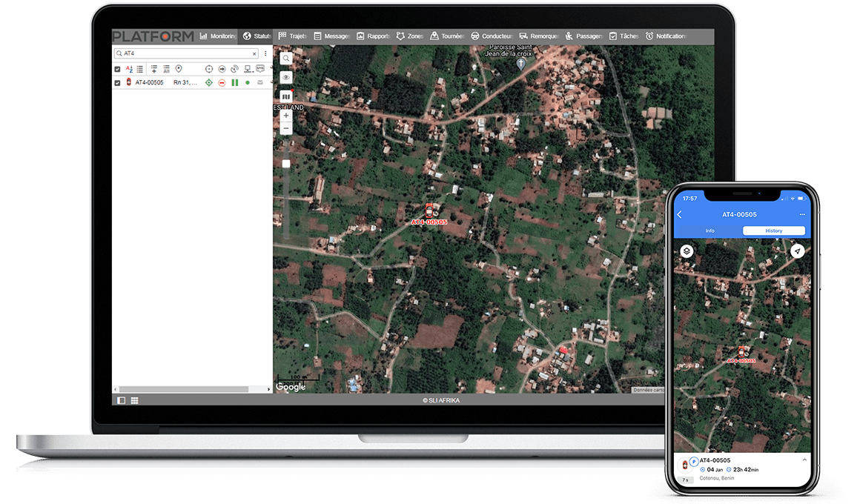The image size is (860, 504).
Task: Toggle the side panel layout icon in the bottom bar
Action: click(x=121, y=401)
